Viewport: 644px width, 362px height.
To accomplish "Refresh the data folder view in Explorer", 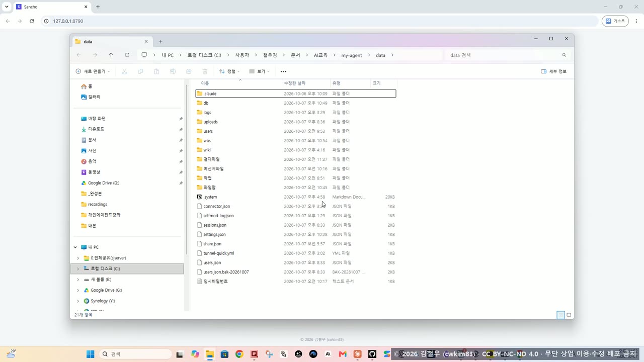I will pos(127,55).
